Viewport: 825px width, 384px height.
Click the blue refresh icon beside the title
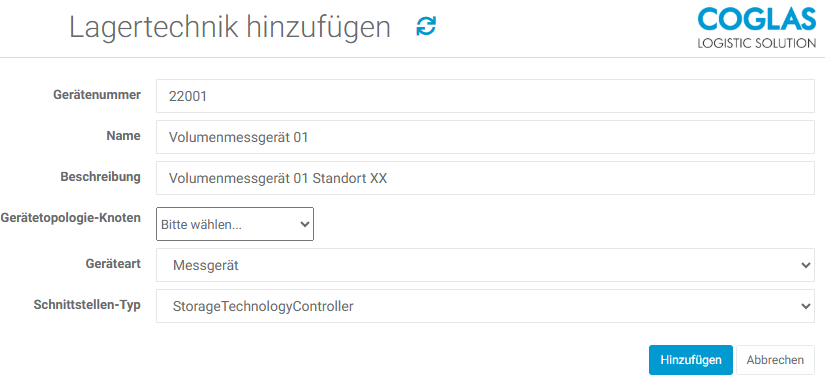point(426,26)
